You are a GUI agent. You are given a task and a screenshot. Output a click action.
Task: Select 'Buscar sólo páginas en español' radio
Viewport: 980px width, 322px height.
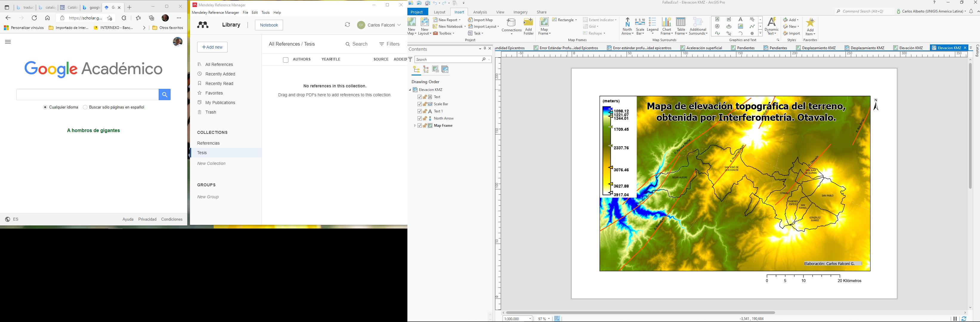coord(85,108)
